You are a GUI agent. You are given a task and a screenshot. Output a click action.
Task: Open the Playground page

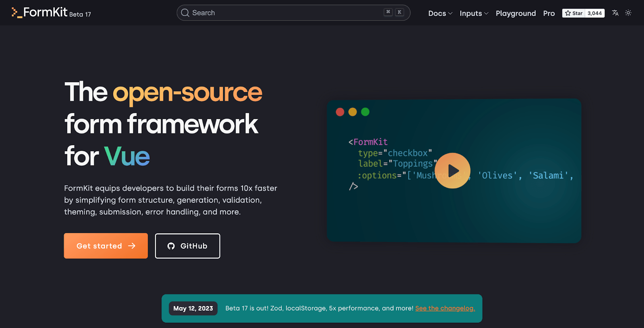coord(516,13)
